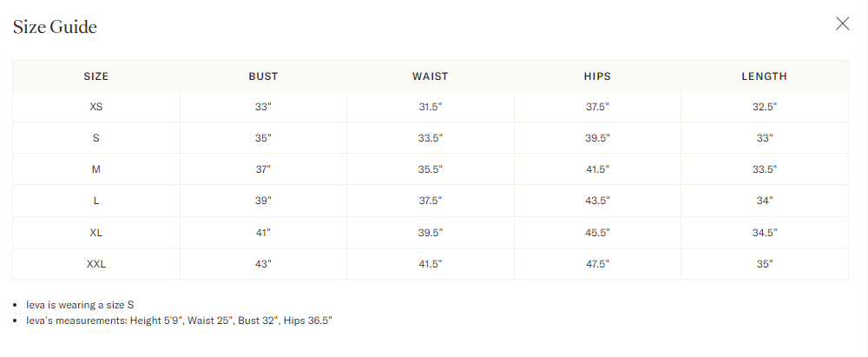The image size is (868, 357).
Task: Click the SIZE column header
Action: tap(96, 76)
